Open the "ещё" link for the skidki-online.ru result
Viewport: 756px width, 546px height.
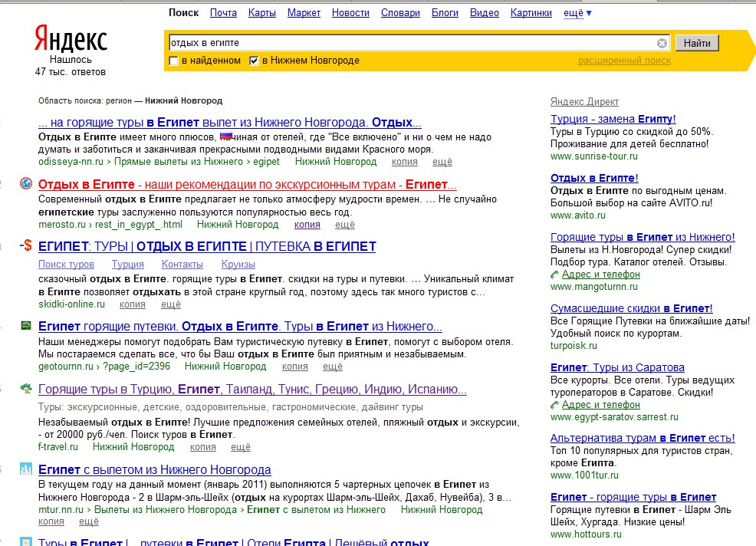coord(171,304)
